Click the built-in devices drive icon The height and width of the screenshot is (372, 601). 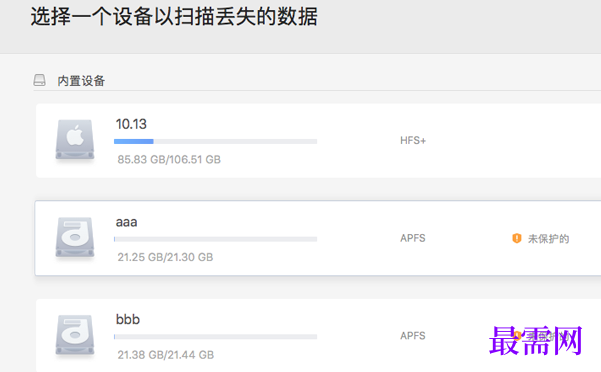(39, 80)
